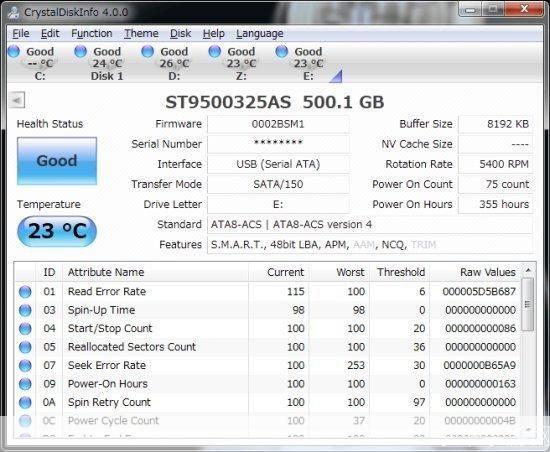Open the Language menu
The height and width of the screenshot is (452, 550).
pos(260,33)
